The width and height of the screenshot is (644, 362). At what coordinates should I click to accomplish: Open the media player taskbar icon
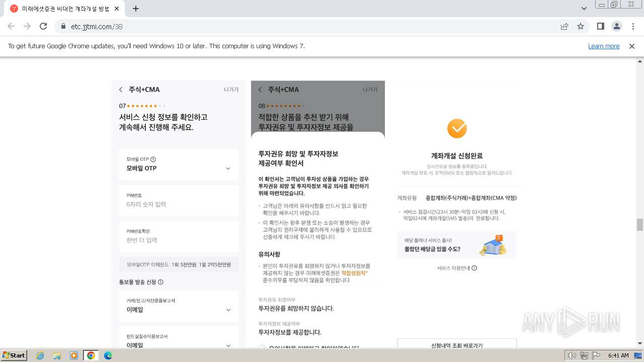pyautogui.click(x=74, y=355)
